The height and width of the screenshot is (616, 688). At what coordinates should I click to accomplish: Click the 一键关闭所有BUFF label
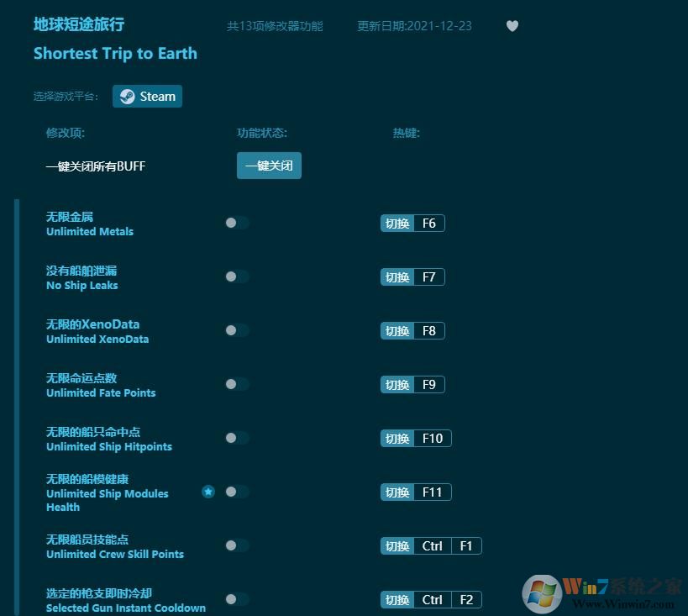[96, 166]
